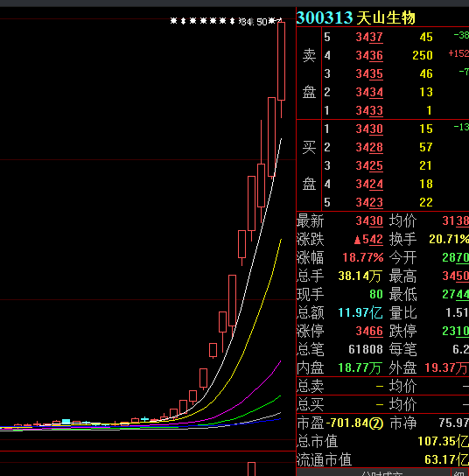Screen dimensions: 469x476
Task: Click the leftmost star info marker above chart
Action: coord(173,21)
